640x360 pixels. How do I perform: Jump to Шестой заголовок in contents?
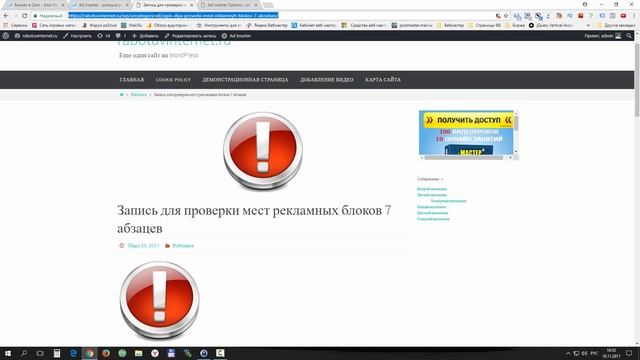432,213
